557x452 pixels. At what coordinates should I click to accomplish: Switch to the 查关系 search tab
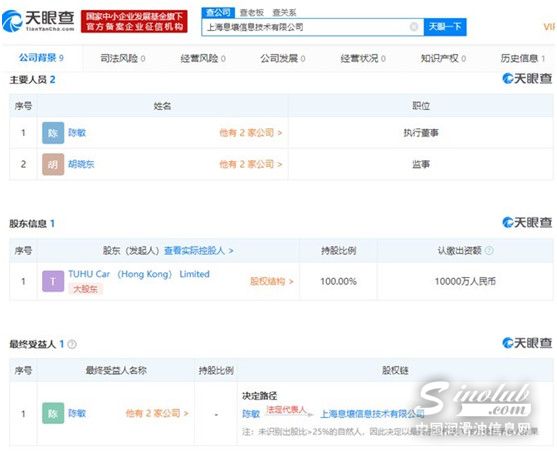click(284, 13)
